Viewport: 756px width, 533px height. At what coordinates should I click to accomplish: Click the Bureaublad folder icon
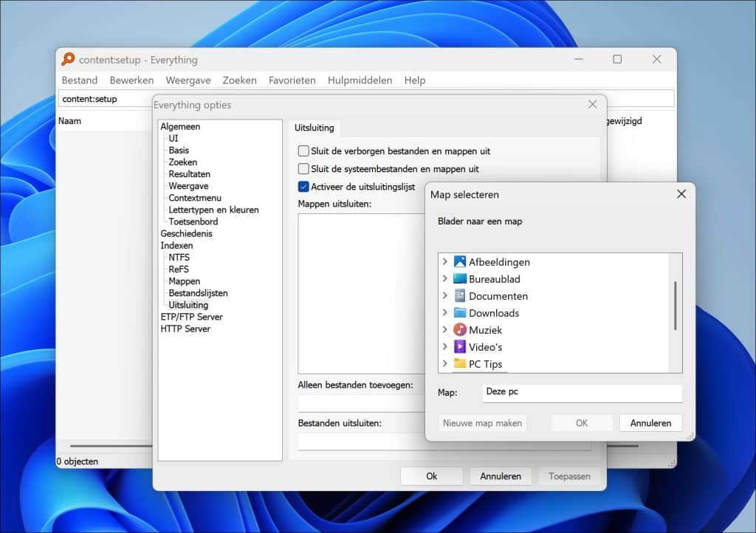click(x=460, y=279)
